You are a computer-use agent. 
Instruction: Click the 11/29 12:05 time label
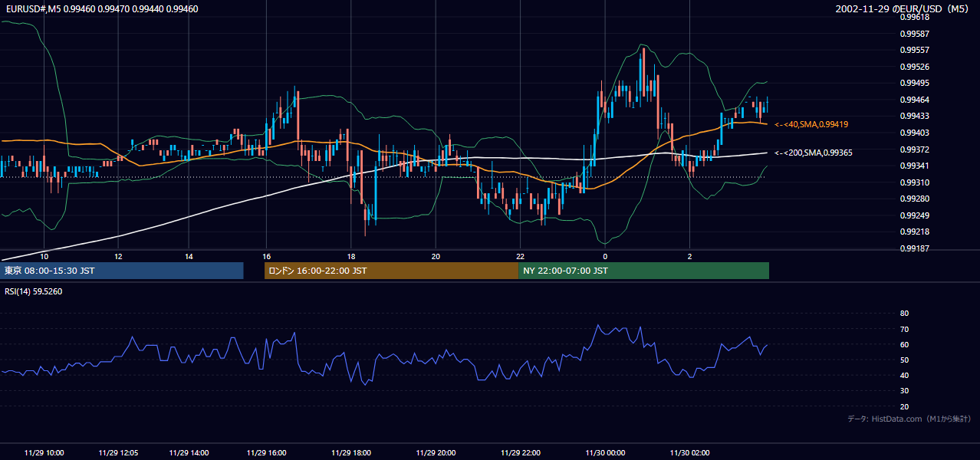pyautogui.click(x=118, y=453)
